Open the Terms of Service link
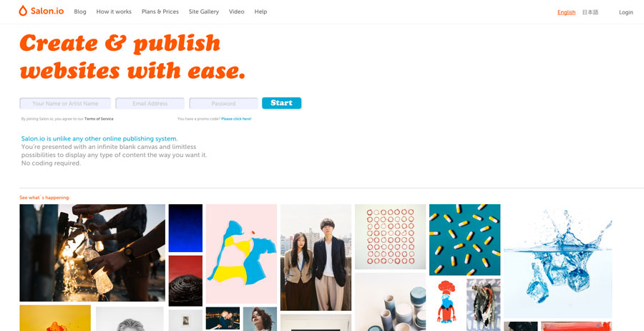644x331 pixels. click(99, 119)
